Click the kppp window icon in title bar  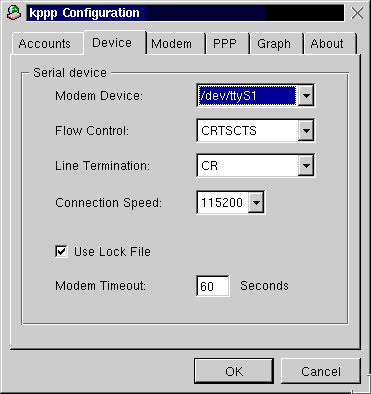click(14, 13)
